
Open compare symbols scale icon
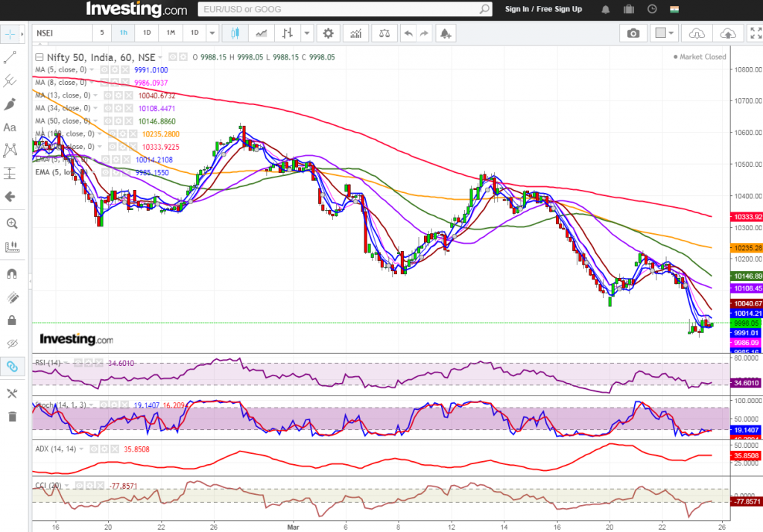click(384, 33)
